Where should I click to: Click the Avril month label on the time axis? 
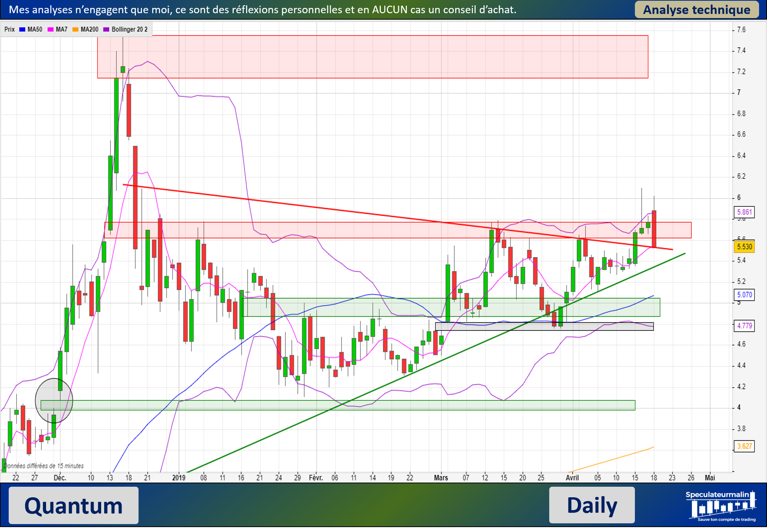point(572,478)
